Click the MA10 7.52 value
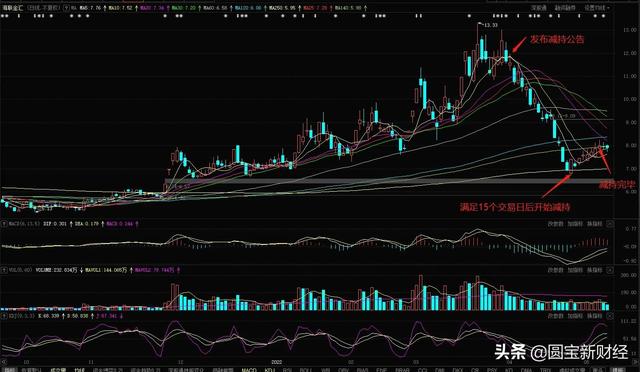This screenshot has width=640, height=372. [120, 8]
